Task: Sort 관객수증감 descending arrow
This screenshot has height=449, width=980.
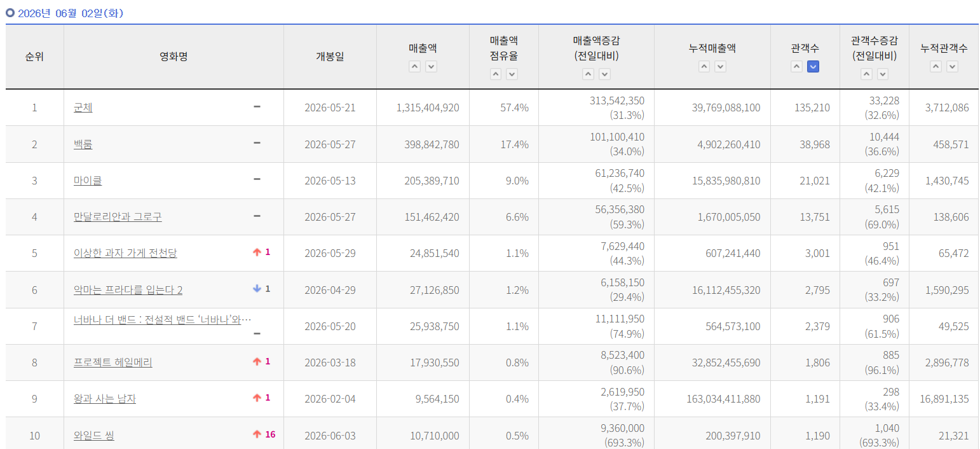Action: 883,74
